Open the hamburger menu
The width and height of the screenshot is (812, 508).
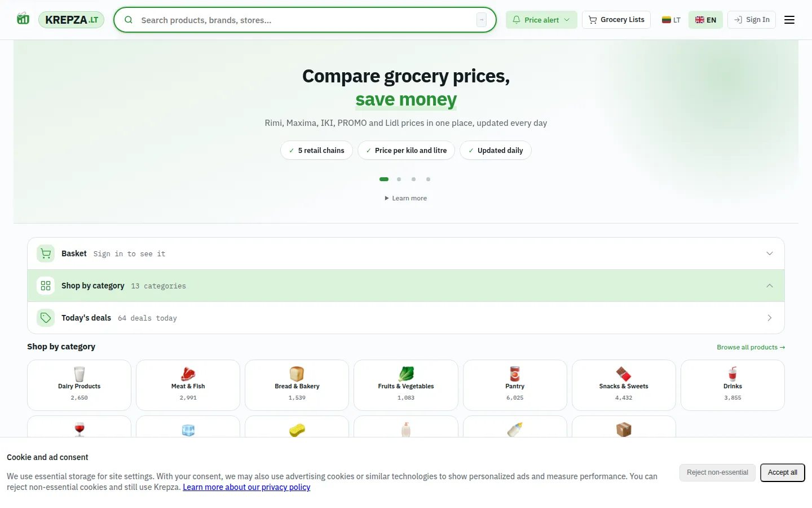click(x=789, y=20)
